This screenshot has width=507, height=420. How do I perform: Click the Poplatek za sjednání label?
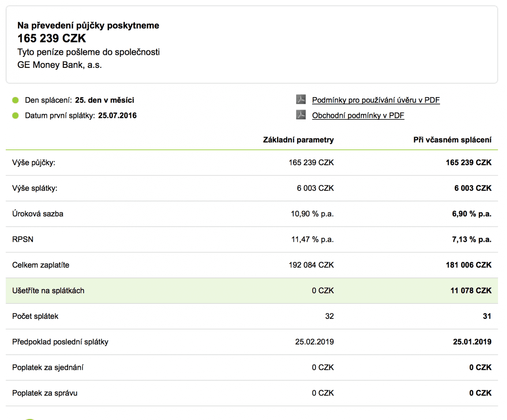click(48, 367)
